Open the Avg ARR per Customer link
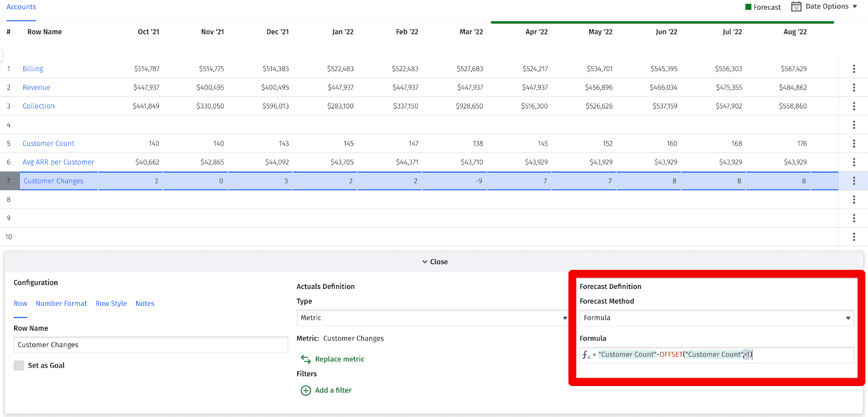This screenshot has height=417, width=868. tap(58, 162)
